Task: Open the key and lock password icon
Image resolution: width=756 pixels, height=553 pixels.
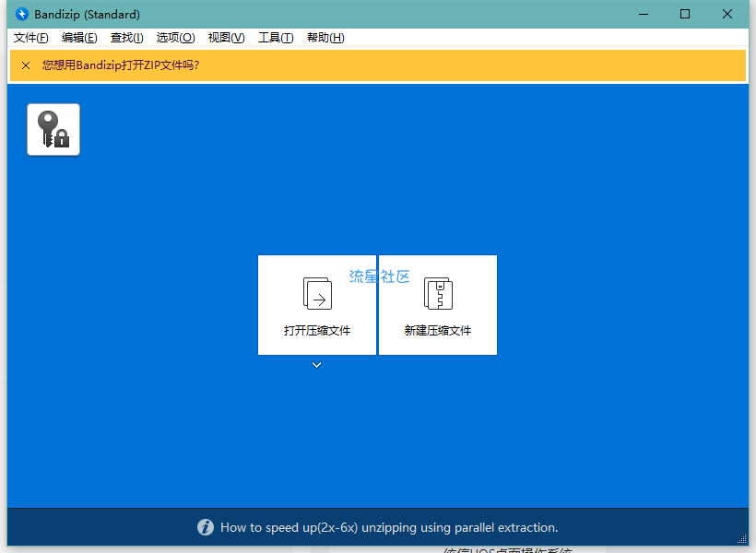Action: click(x=53, y=130)
